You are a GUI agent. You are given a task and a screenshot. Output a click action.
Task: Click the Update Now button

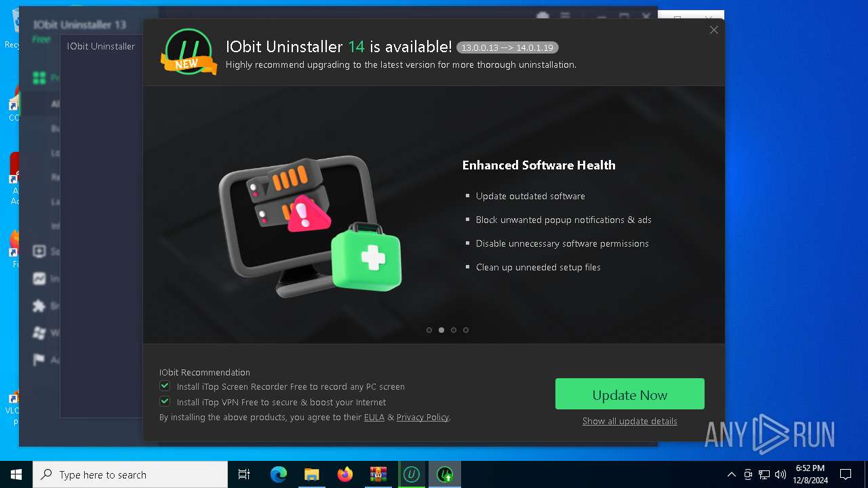[629, 394]
